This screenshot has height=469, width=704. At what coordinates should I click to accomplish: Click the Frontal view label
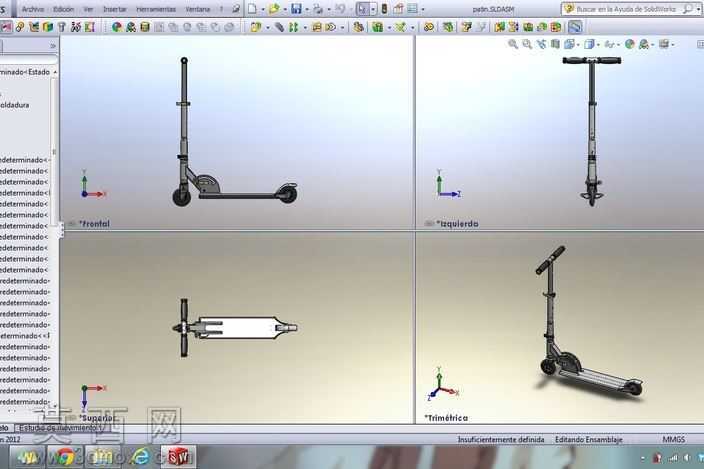pos(94,224)
